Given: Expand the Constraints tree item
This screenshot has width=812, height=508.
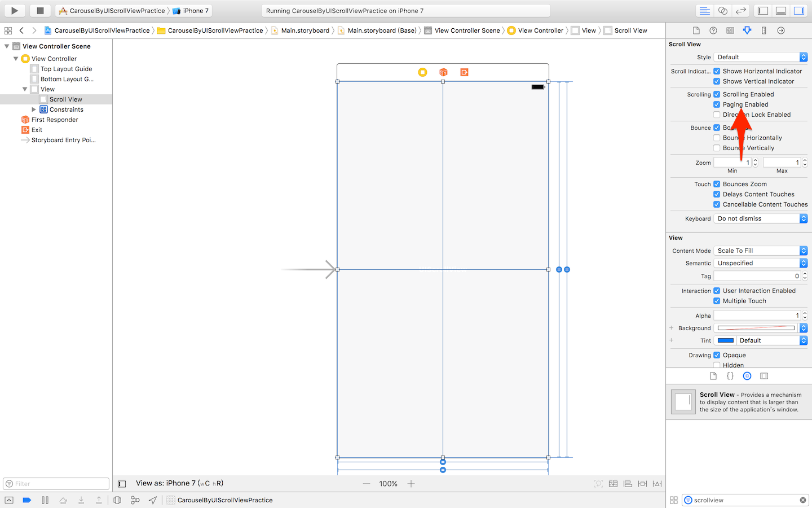Looking at the screenshot, I should [33, 109].
